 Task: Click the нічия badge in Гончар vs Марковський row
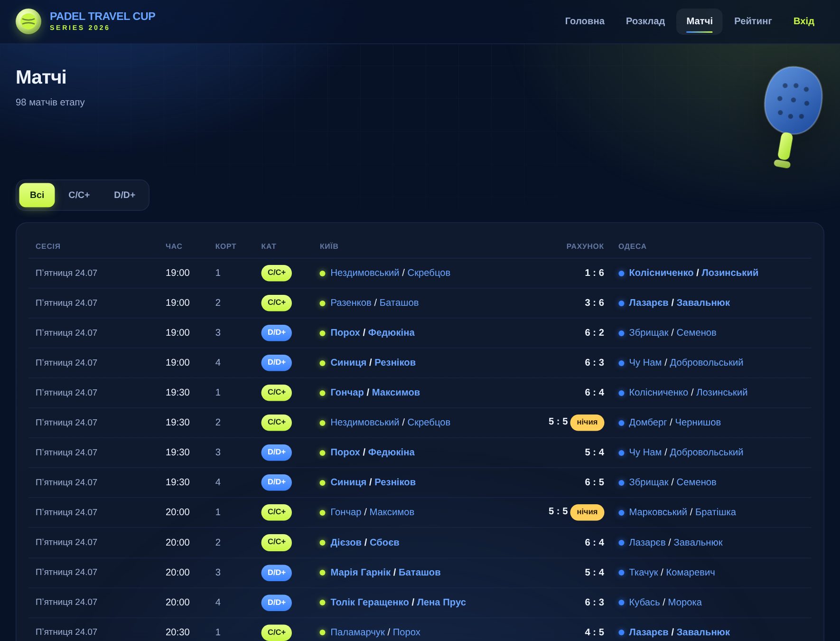587,512
